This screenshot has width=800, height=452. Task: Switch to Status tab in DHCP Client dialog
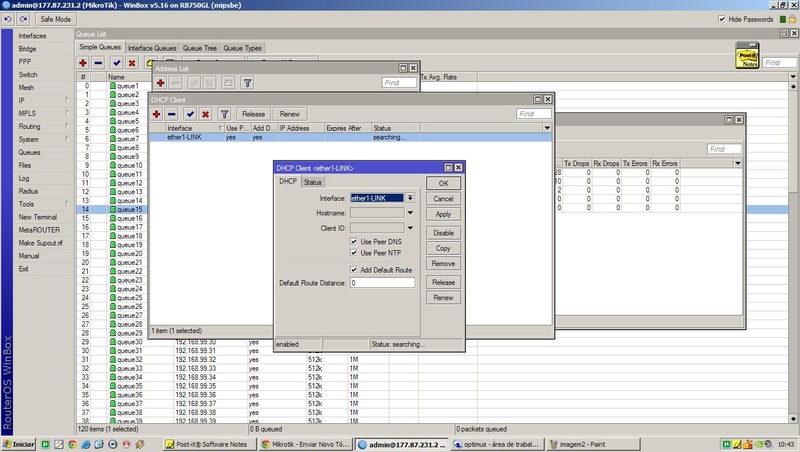(313, 182)
